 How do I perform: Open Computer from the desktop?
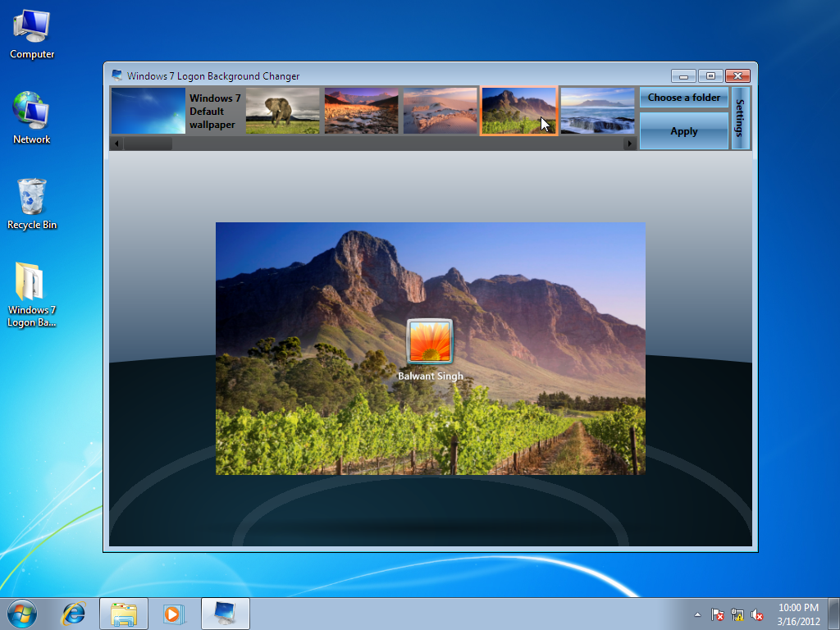[31, 31]
